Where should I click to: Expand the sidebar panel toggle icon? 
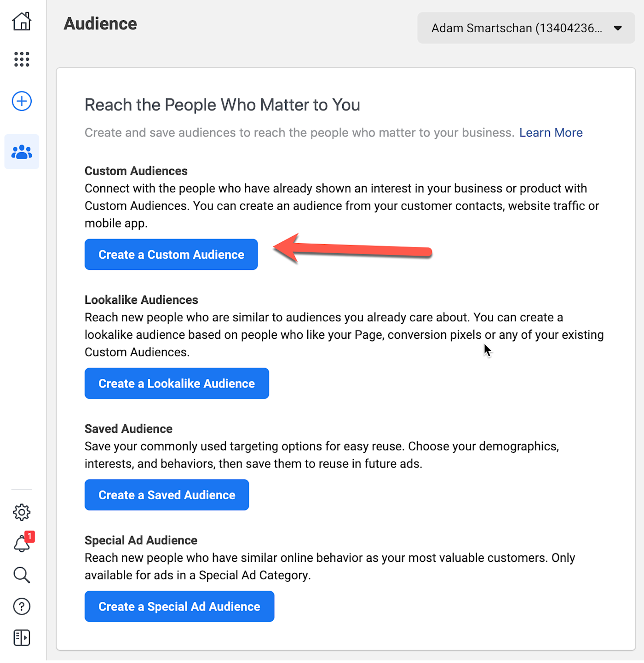click(22, 638)
